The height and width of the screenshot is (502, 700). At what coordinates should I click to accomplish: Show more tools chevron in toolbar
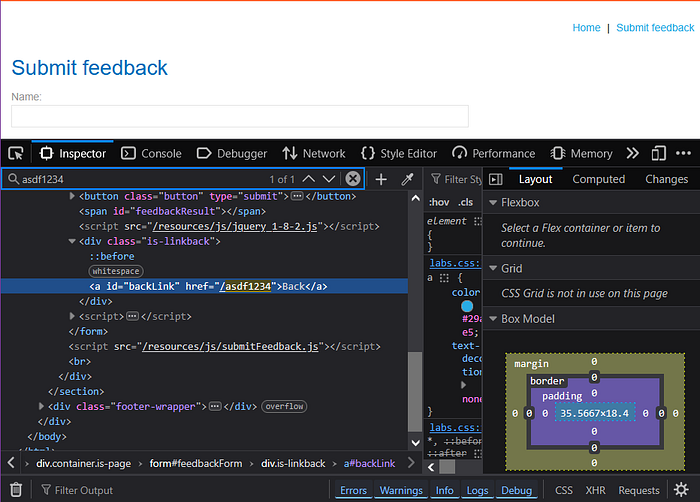pyautogui.click(x=632, y=154)
